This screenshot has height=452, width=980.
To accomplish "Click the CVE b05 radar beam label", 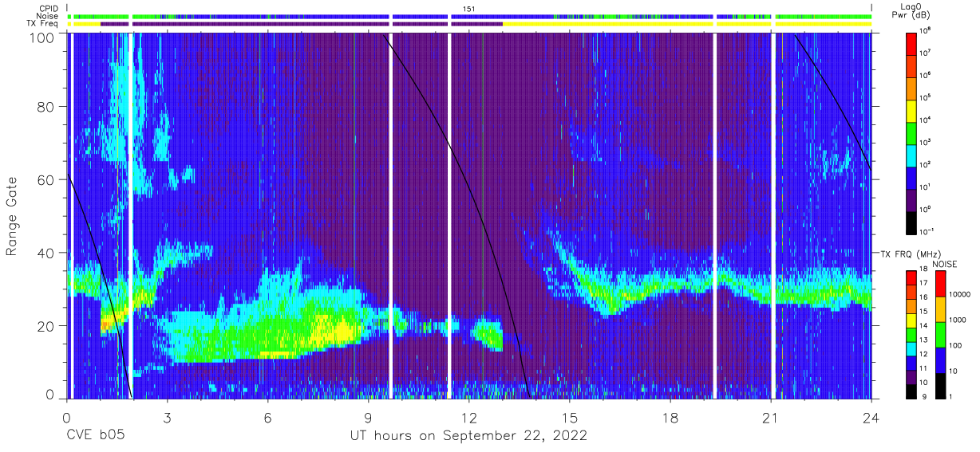I will [96, 436].
